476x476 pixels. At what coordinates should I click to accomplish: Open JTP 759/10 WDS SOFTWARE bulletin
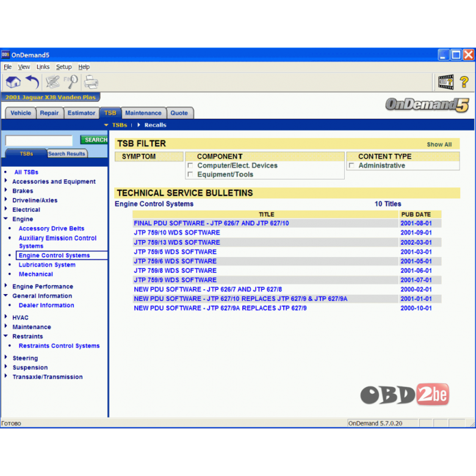(177, 233)
